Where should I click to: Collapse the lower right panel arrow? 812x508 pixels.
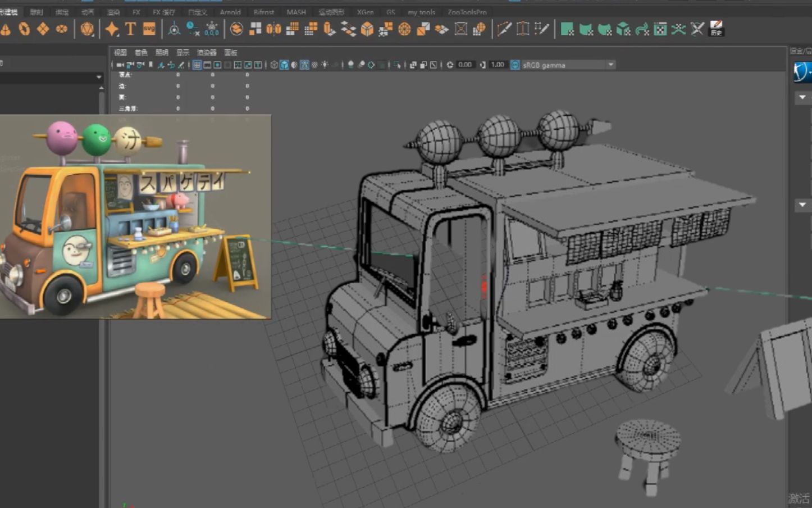802,206
